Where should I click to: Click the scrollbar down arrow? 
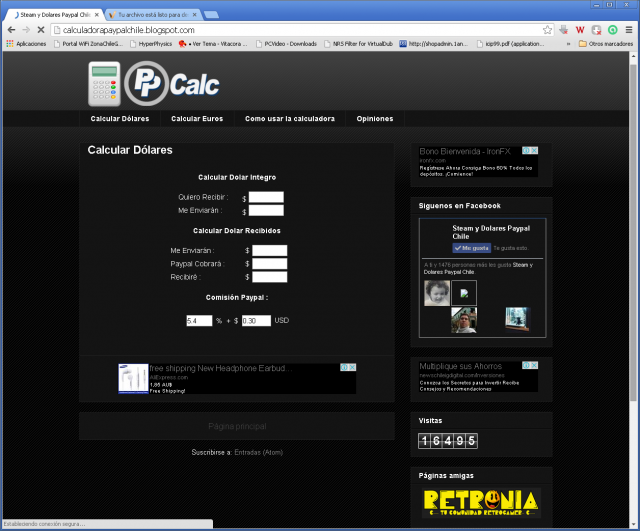(x=633, y=524)
